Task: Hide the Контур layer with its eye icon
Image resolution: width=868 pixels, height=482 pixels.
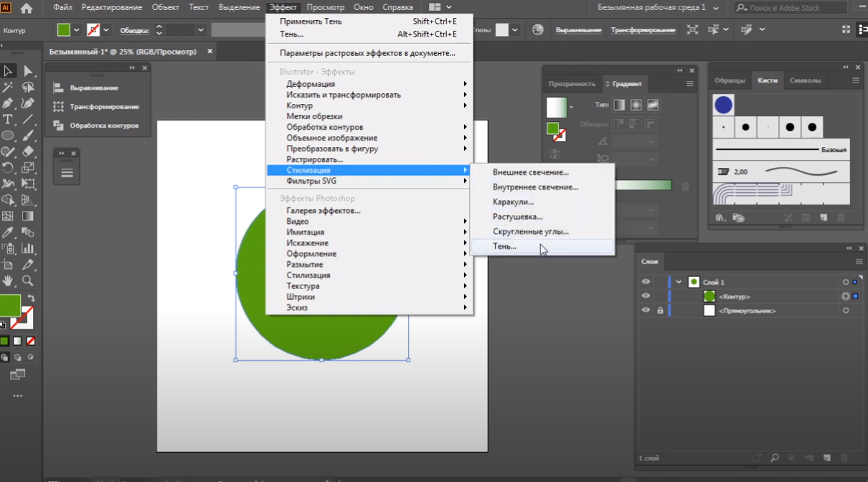Action: tap(646, 296)
